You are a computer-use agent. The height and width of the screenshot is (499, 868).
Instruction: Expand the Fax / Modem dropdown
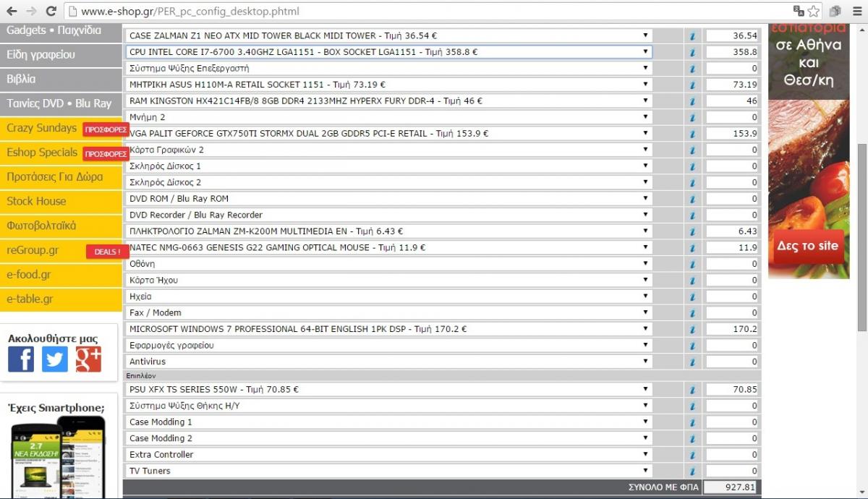click(388, 312)
